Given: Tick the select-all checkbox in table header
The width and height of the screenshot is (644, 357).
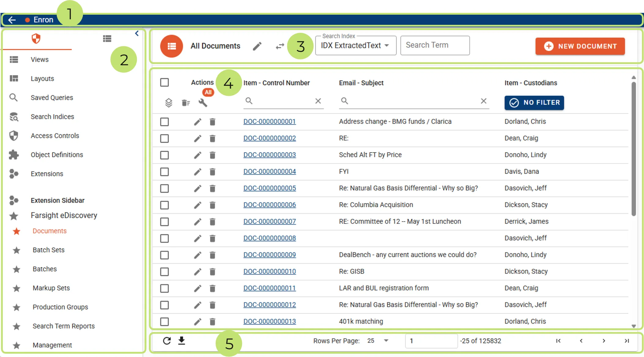Looking at the screenshot, I should click(x=164, y=82).
